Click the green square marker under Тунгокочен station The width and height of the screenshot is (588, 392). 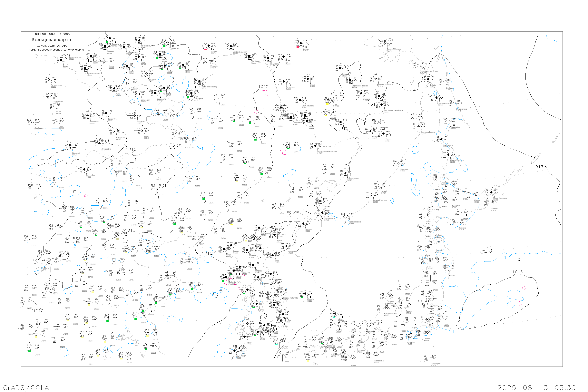(x=164, y=46)
